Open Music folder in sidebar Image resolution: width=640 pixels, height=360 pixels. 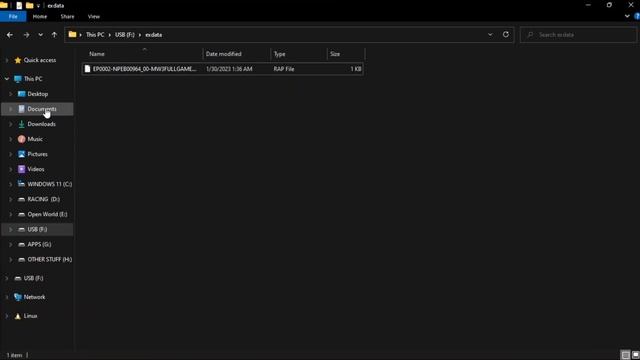pyautogui.click(x=35, y=139)
